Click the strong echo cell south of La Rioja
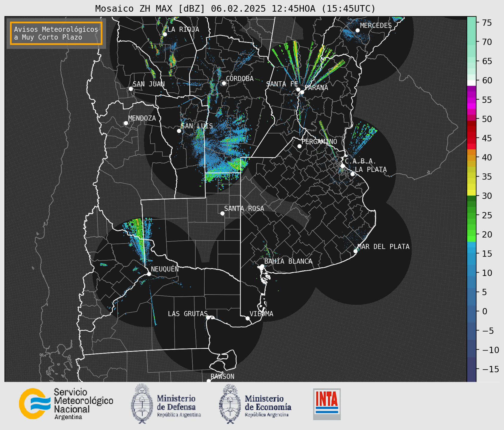 (172, 61)
